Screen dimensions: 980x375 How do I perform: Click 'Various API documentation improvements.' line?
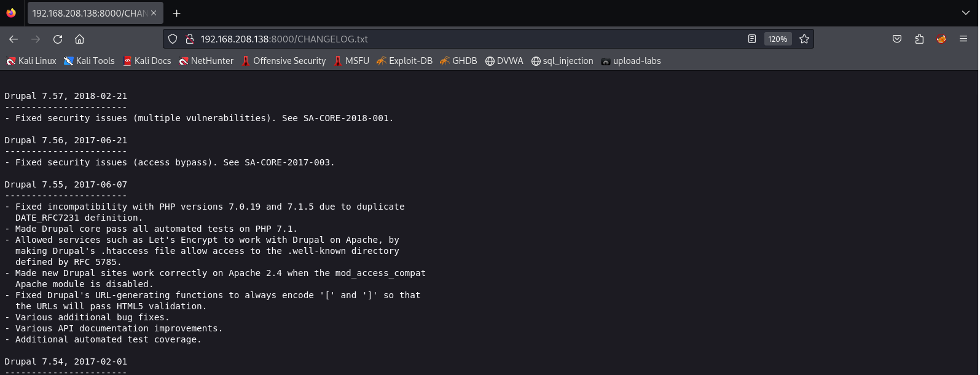[114, 328]
